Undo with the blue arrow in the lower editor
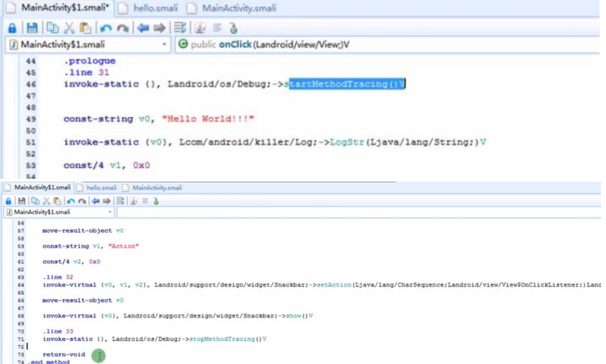The image size is (606, 364). 71,202
